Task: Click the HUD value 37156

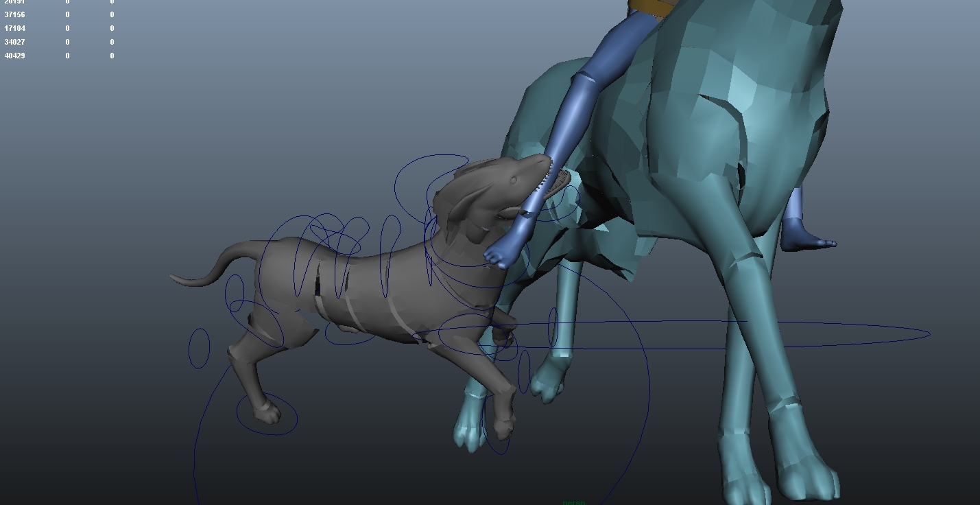Action: (14, 14)
